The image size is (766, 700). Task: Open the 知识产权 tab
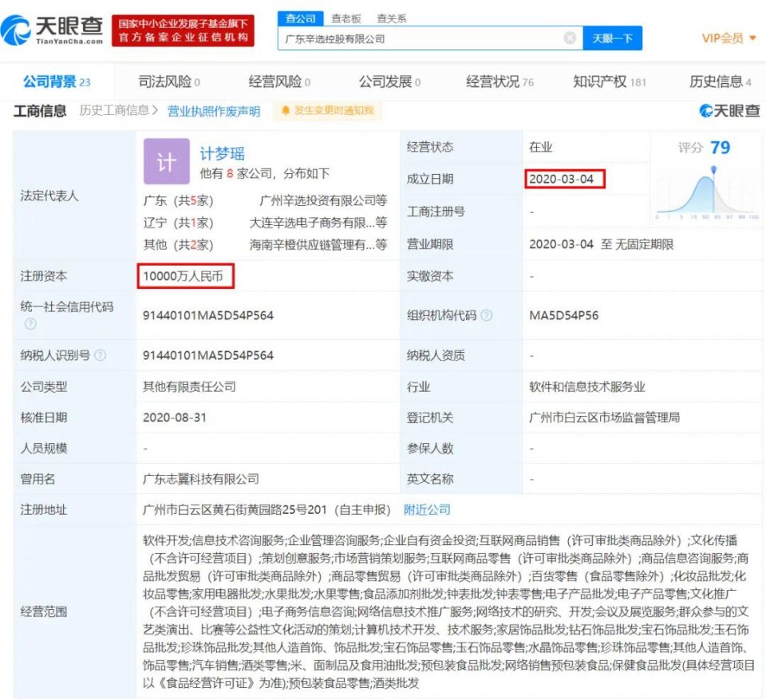click(x=610, y=81)
